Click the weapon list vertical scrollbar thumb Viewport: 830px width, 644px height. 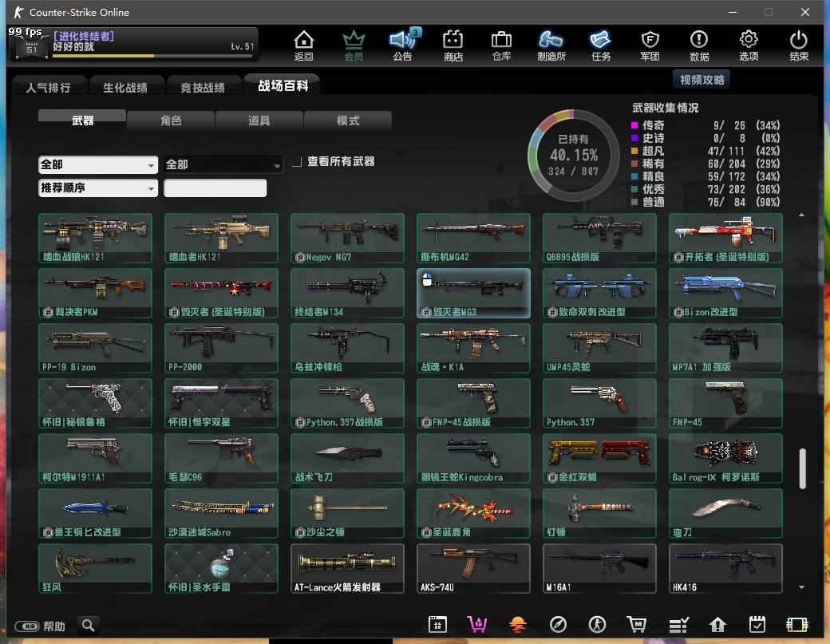coord(802,468)
